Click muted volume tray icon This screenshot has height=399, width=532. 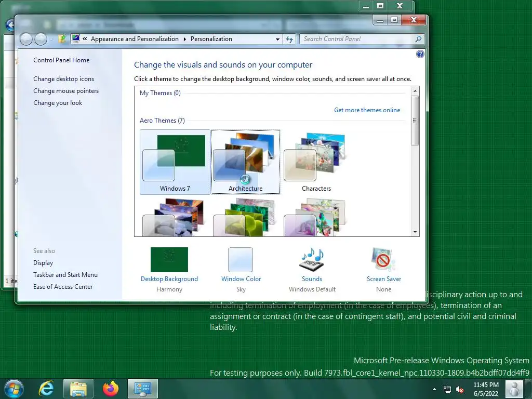pyautogui.click(x=460, y=390)
